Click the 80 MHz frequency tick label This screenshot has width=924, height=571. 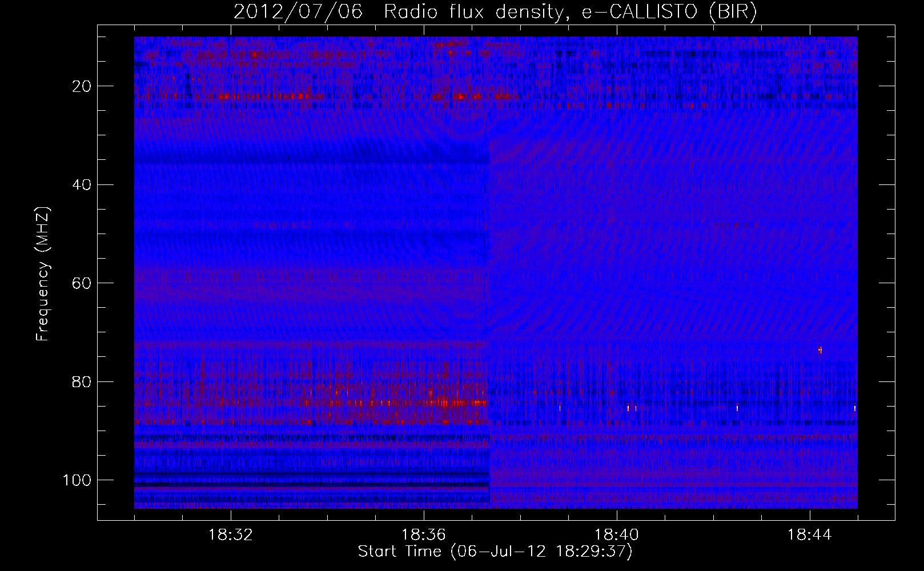82,381
